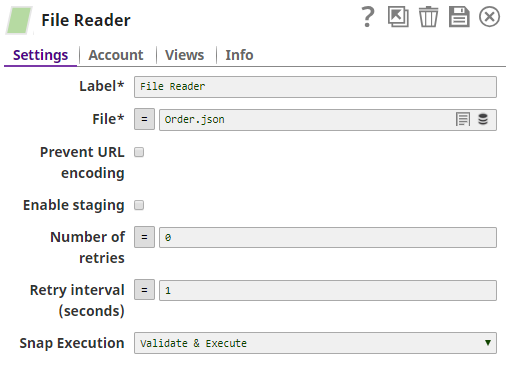The height and width of the screenshot is (366, 510).
Task: Close the File Reader dialog
Action: pos(489,17)
